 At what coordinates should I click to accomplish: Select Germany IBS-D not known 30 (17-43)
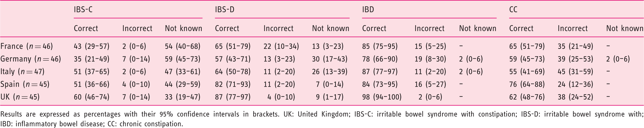330,59
